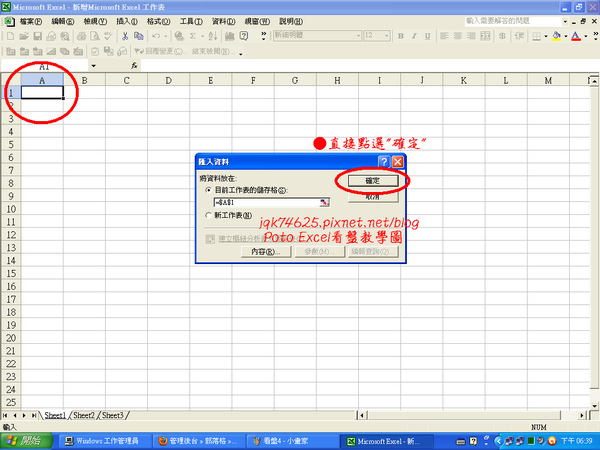This screenshot has width=600, height=450.
Task: Click the Underline U icon
Action: tap(427, 36)
